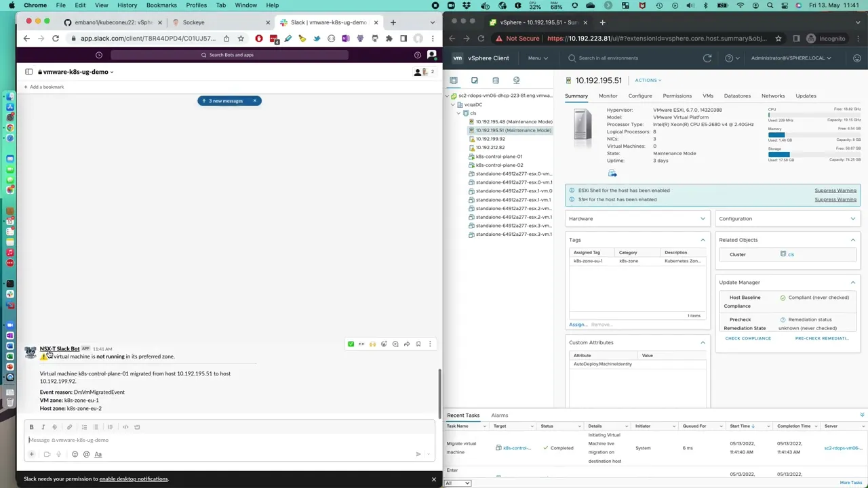Toggle formatting toolbar with Aa button
This screenshot has height=488, width=868.
98,454
